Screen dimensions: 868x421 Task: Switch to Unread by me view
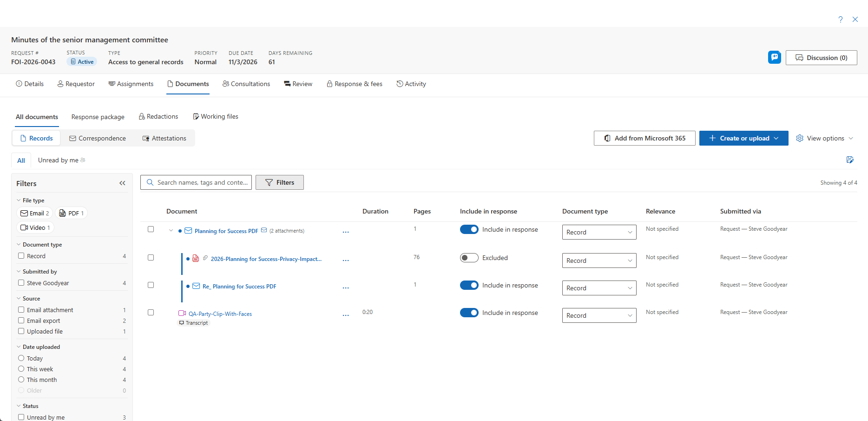pyautogui.click(x=61, y=160)
